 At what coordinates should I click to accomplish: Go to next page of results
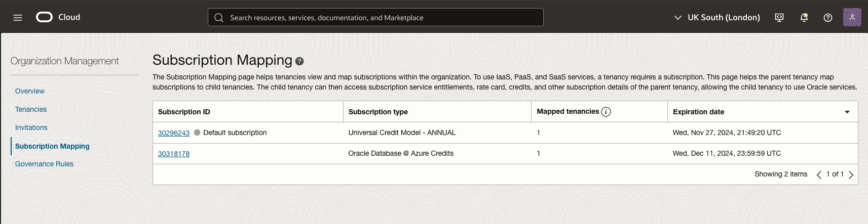tap(851, 174)
